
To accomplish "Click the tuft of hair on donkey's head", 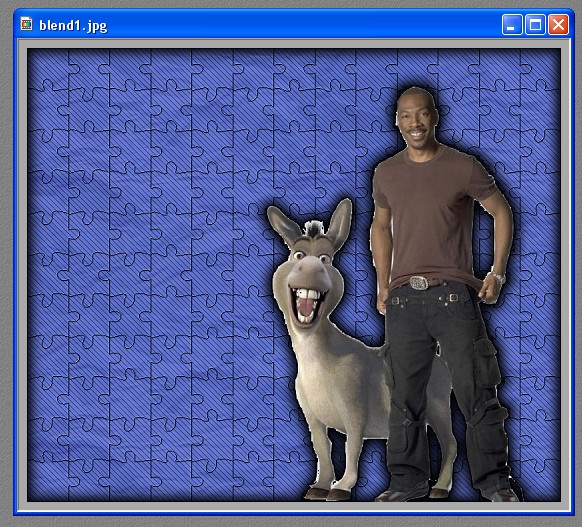I will click(x=314, y=229).
